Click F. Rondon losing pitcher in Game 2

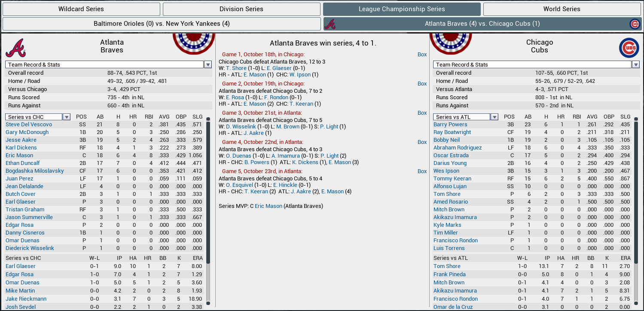[276, 98]
